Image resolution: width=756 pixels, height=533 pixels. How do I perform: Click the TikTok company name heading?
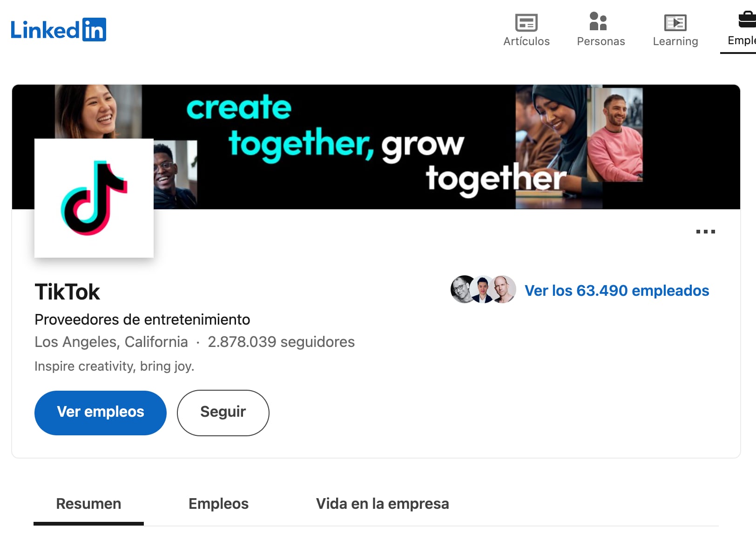coord(67,292)
